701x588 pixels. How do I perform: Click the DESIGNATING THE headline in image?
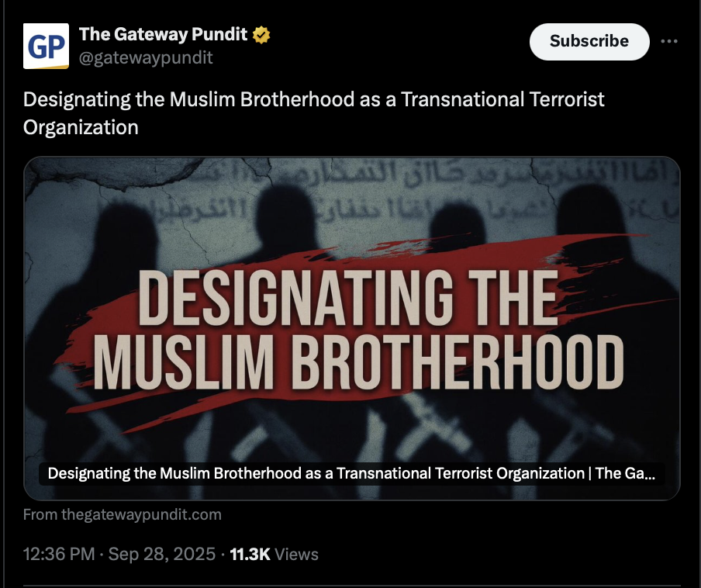pos(348,298)
